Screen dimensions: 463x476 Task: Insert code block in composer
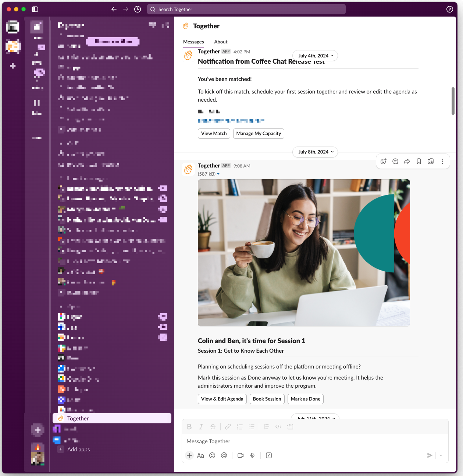pyautogui.click(x=290, y=427)
